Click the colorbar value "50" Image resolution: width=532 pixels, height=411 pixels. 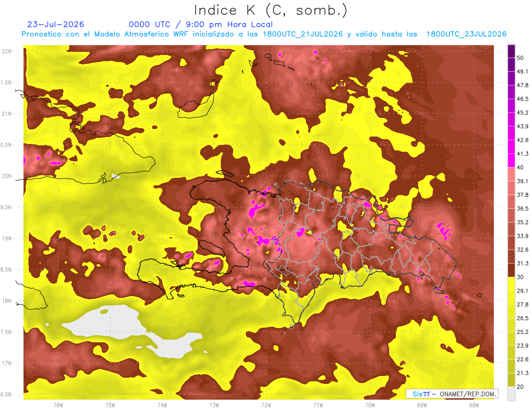pyautogui.click(x=520, y=57)
